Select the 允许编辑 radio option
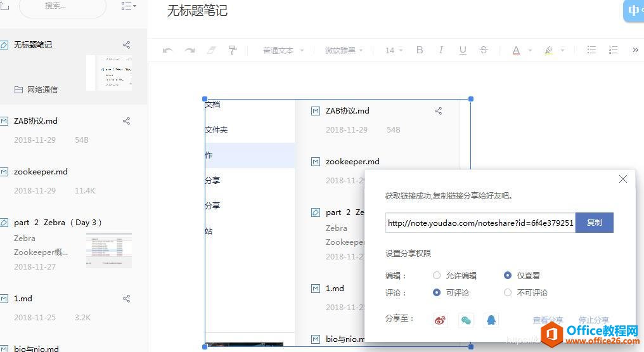Screen dimensions: 644x352 (x=437, y=275)
